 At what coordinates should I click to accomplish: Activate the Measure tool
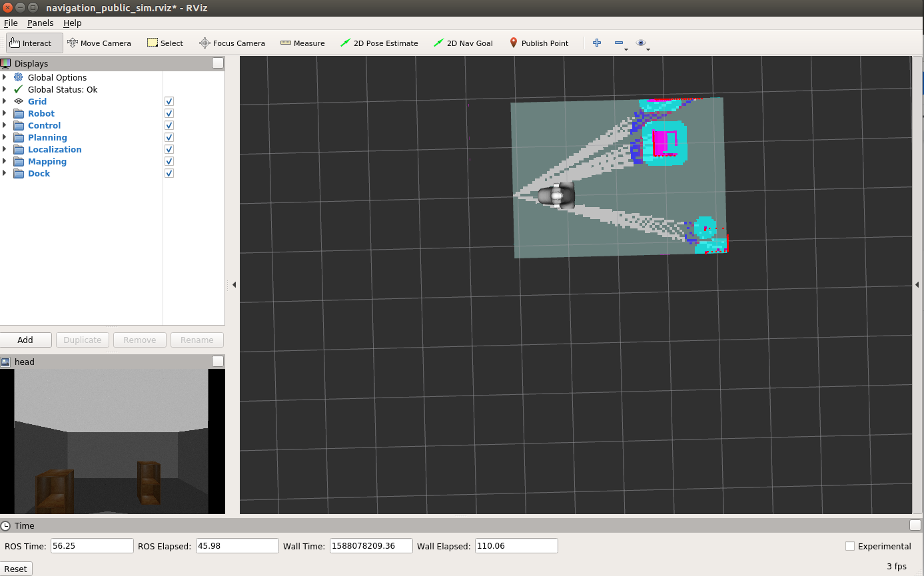[302, 43]
